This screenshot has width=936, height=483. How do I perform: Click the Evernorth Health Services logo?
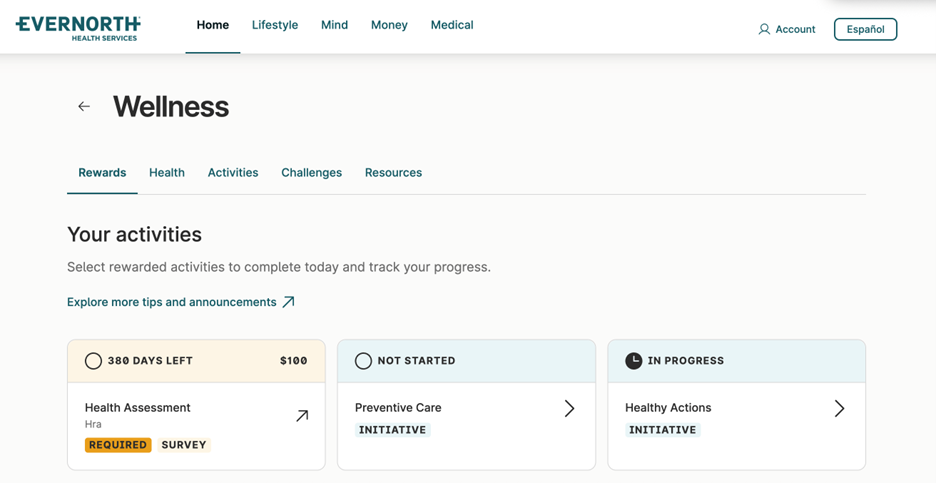tap(78, 29)
